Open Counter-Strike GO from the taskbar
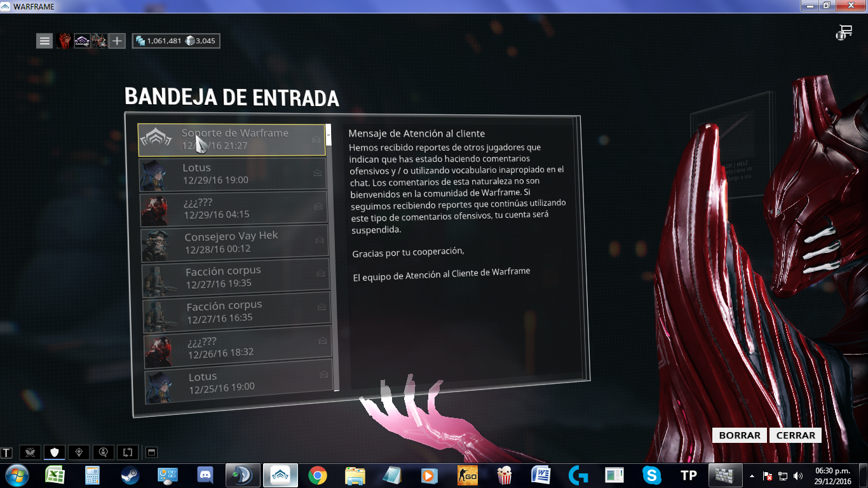Image resolution: width=868 pixels, height=488 pixels. coord(466,475)
